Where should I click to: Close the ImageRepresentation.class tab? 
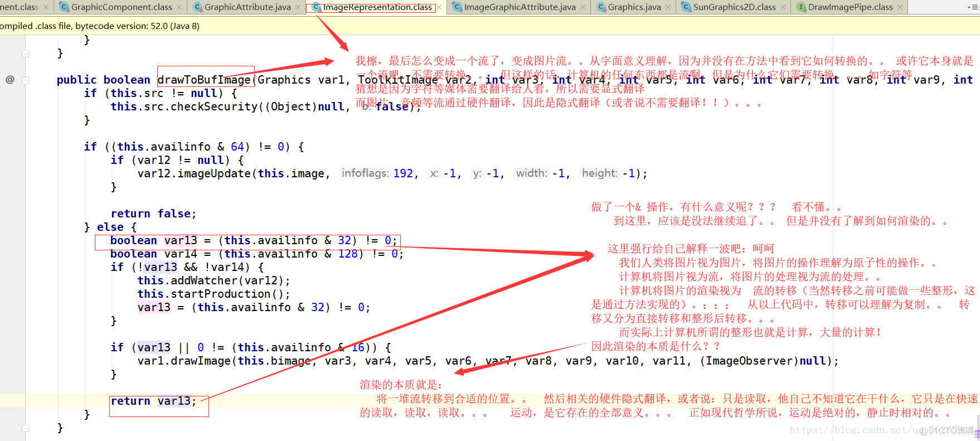coord(439,7)
